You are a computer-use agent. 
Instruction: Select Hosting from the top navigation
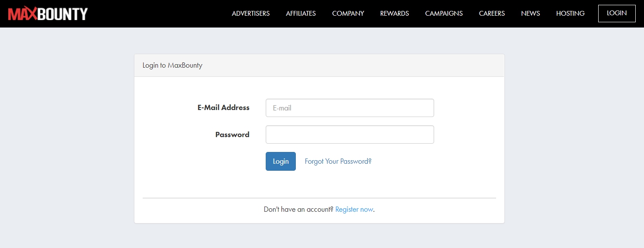click(570, 14)
